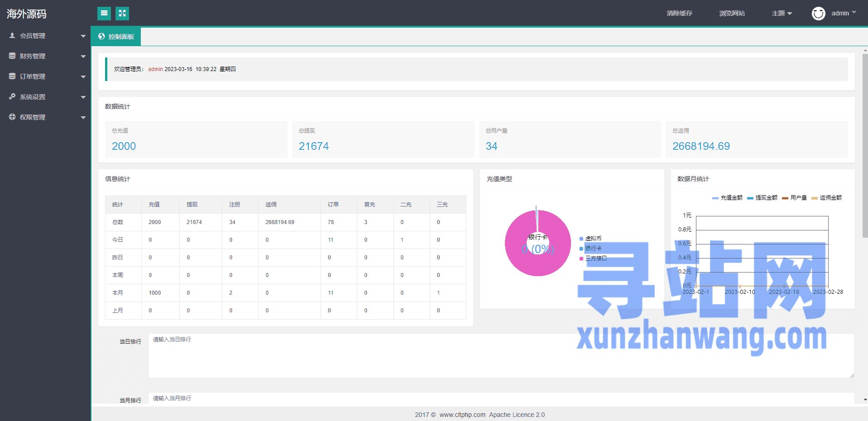Open the admin account dropdown arrow
The image size is (868, 421).
(x=854, y=13)
